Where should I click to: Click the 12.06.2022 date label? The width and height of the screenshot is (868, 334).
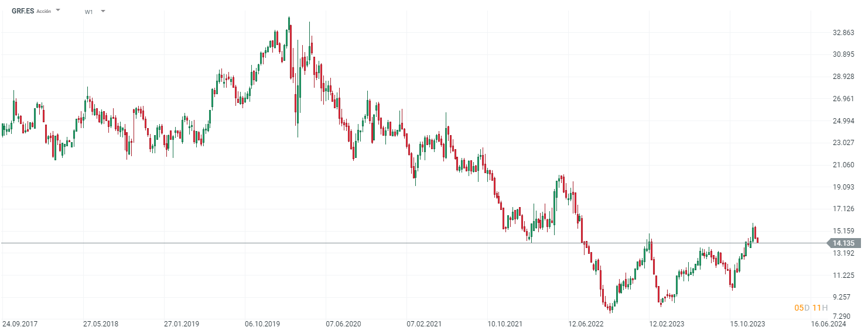tap(586, 323)
